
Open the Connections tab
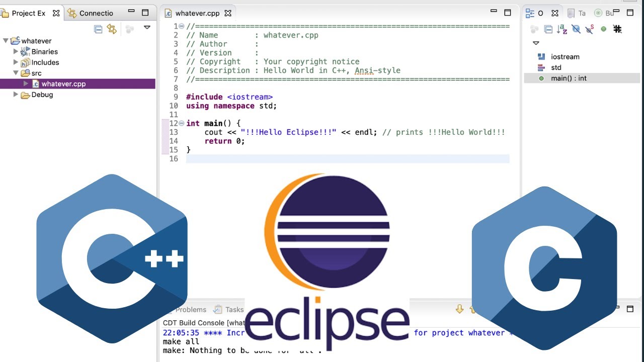click(x=96, y=13)
